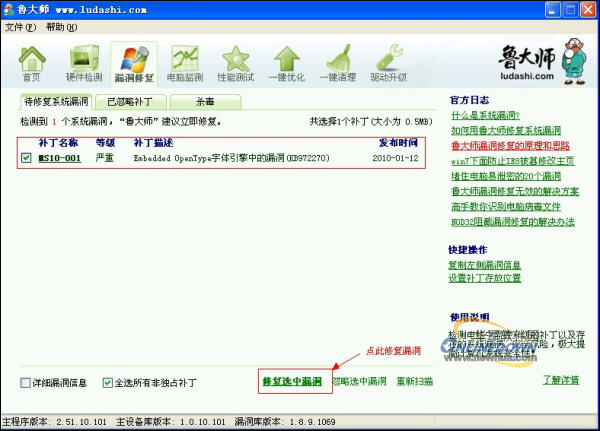Uncheck the MS10-001 patch checkbox
This screenshot has width=600, height=431.
click(26, 158)
